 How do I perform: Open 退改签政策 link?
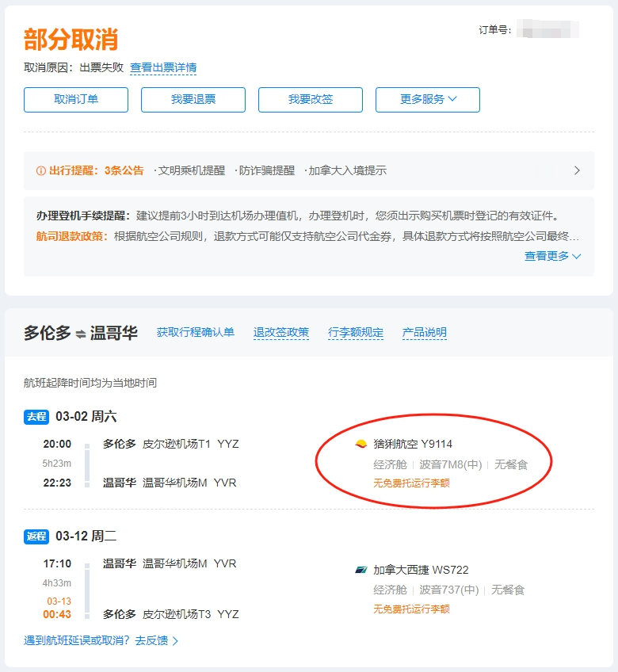[x=281, y=333]
